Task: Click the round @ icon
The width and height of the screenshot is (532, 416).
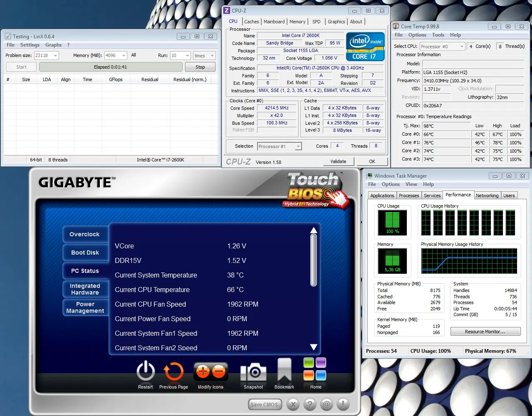Action: coord(327,404)
